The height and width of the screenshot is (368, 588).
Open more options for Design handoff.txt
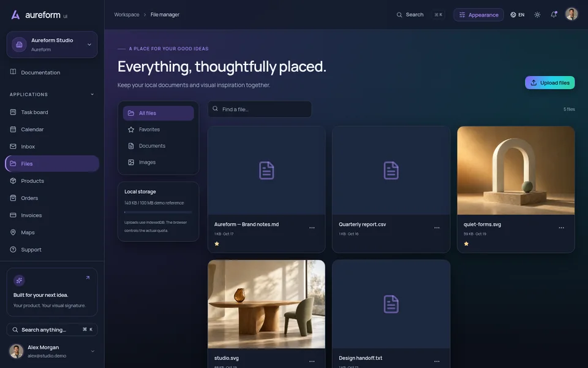pyautogui.click(x=437, y=361)
